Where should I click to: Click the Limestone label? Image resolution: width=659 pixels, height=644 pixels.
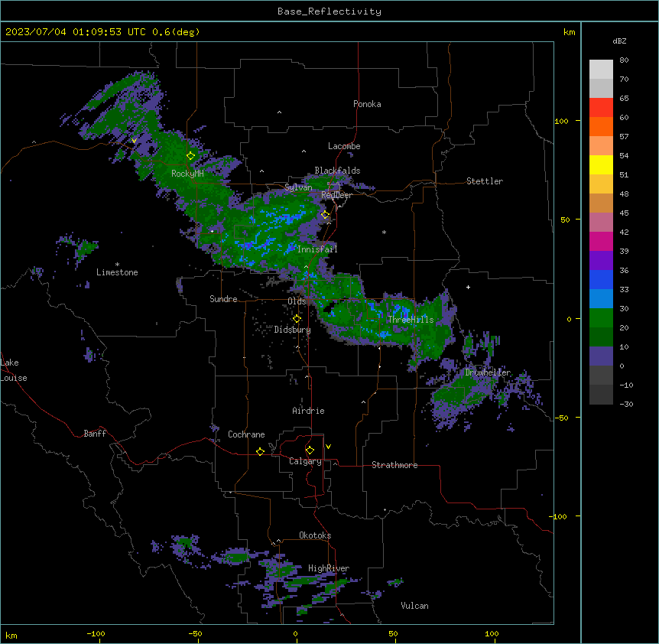[x=117, y=272]
